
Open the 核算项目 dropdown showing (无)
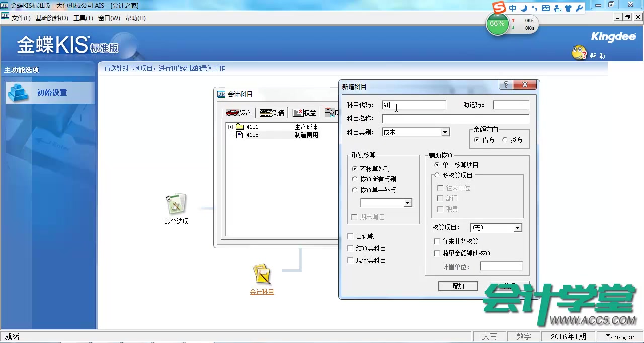tap(518, 228)
